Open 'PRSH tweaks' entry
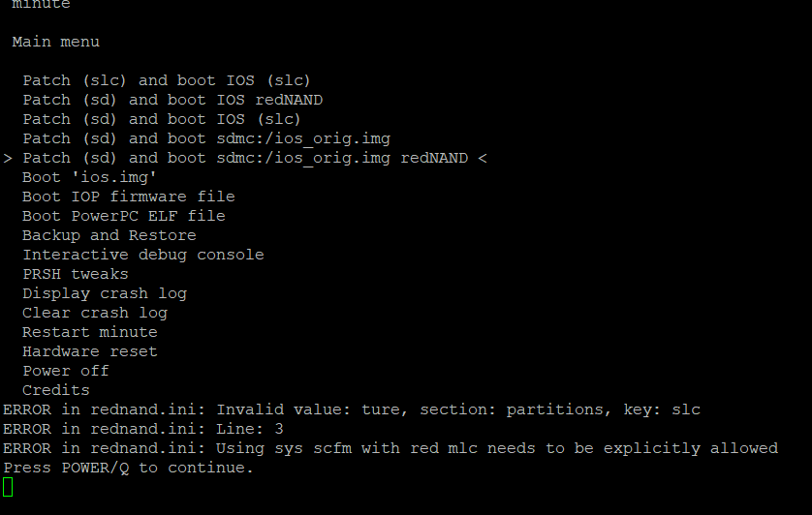Viewport: 812px width, 515px height. coord(75,274)
